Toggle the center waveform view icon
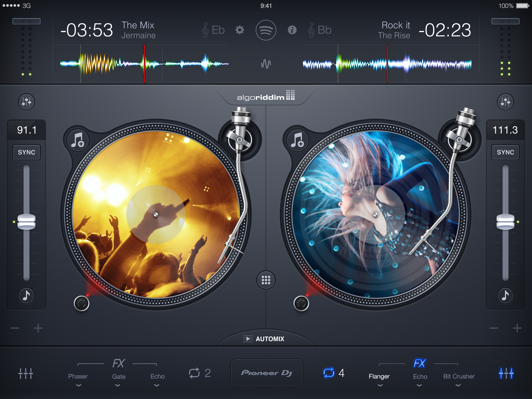Image resolution: width=532 pixels, height=399 pixels. point(266,64)
